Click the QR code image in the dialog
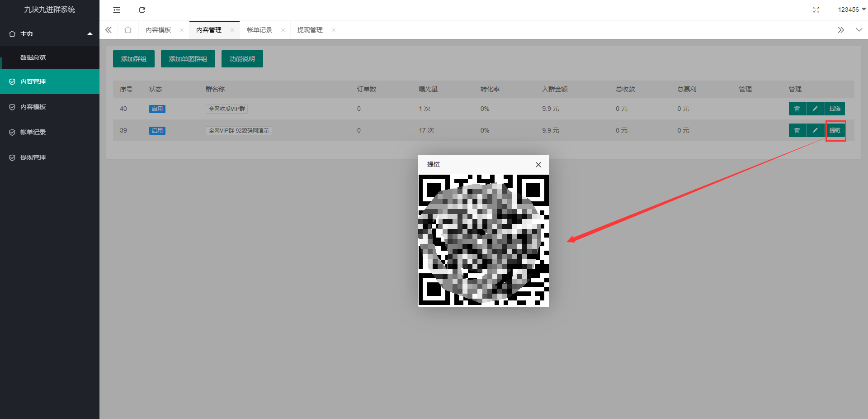Screen dimensions: 868x419 click(484, 240)
